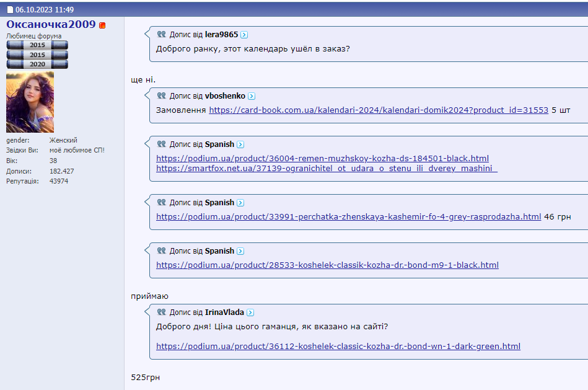Click the first 2015 award badge
The width and height of the screenshot is (588, 390).
(x=37, y=45)
